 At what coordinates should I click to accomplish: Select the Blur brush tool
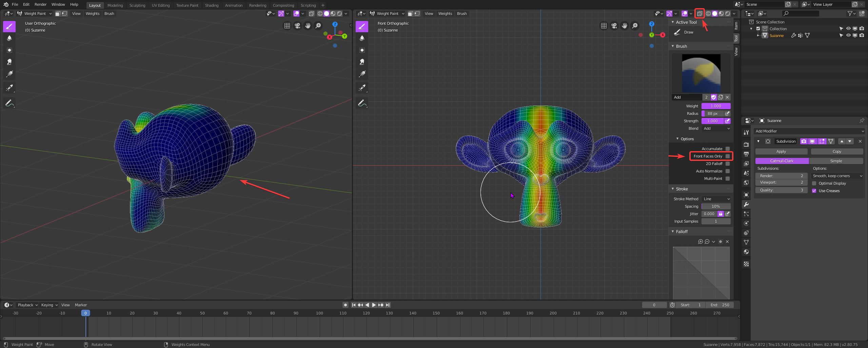tap(9, 38)
